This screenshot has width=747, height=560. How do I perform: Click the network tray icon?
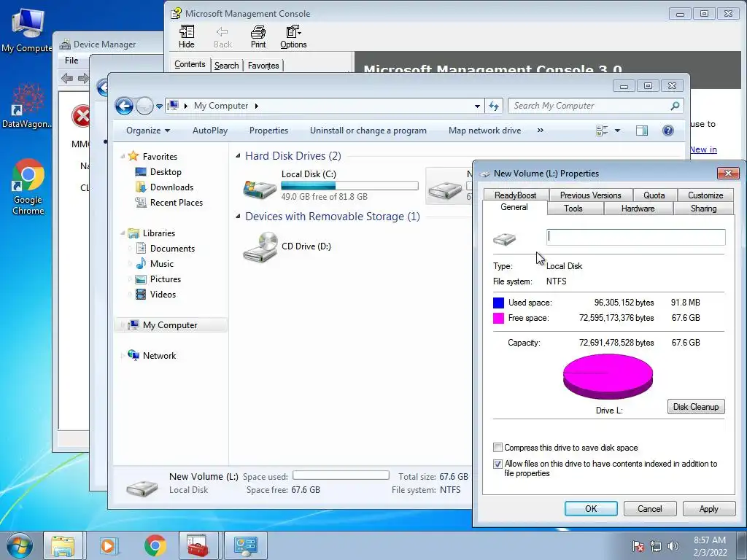click(x=656, y=546)
